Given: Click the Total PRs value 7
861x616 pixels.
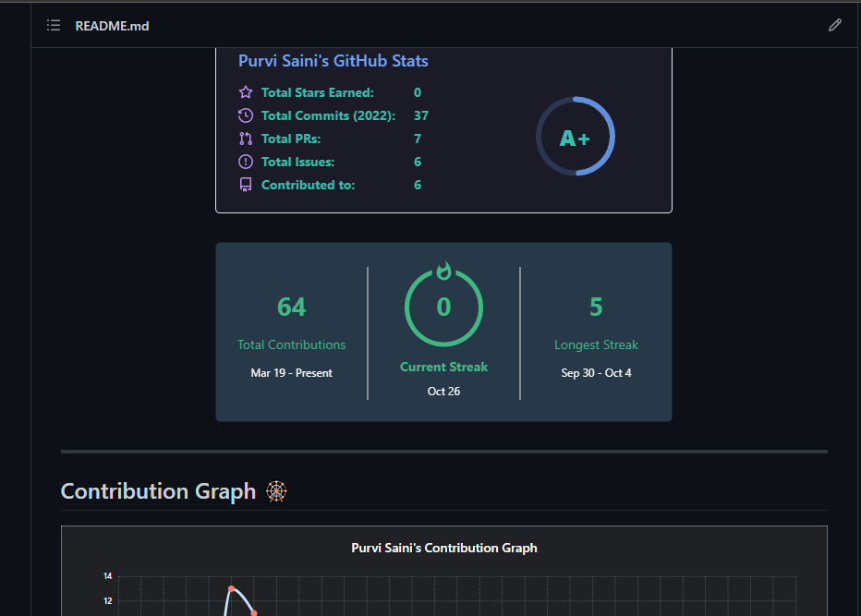Looking at the screenshot, I should [418, 139].
